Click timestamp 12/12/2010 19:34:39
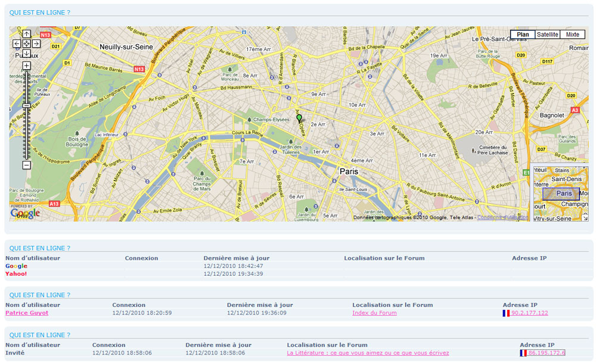Image resolution: width=596 pixels, height=364 pixels. [233, 273]
